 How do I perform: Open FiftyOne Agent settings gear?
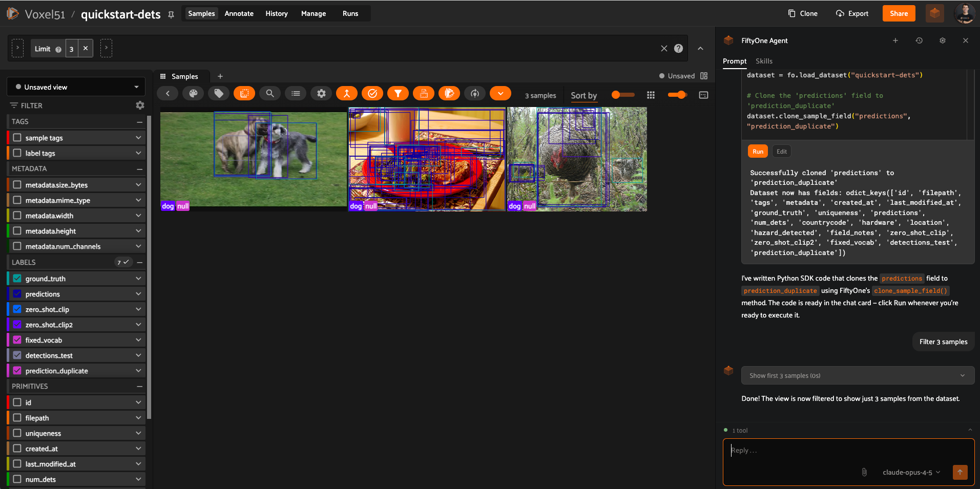[943, 40]
